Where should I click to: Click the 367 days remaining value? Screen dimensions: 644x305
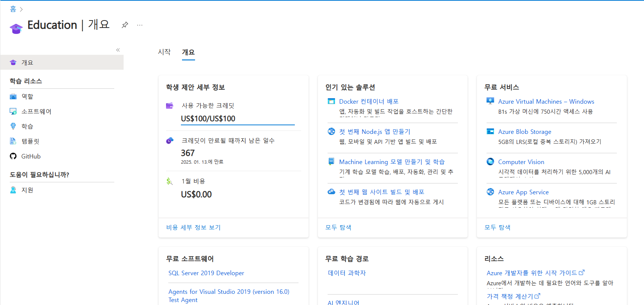pyautogui.click(x=188, y=153)
